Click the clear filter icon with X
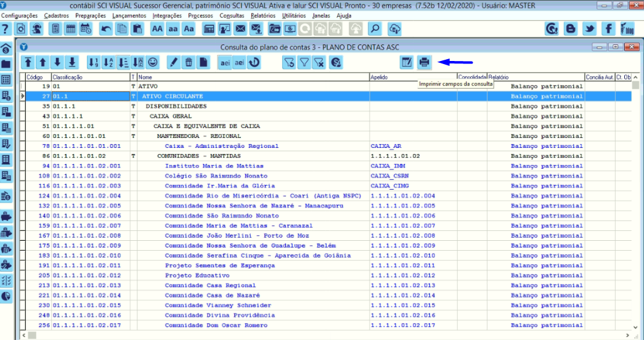Viewport: 644px width, 340px height. click(319, 62)
